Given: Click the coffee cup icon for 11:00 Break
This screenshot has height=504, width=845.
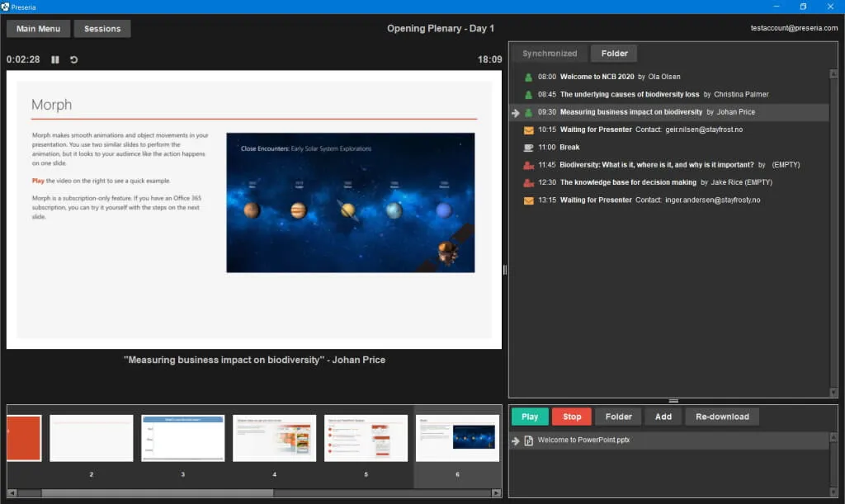Looking at the screenshot, I should pyautogui.click(x=528, y=148).
